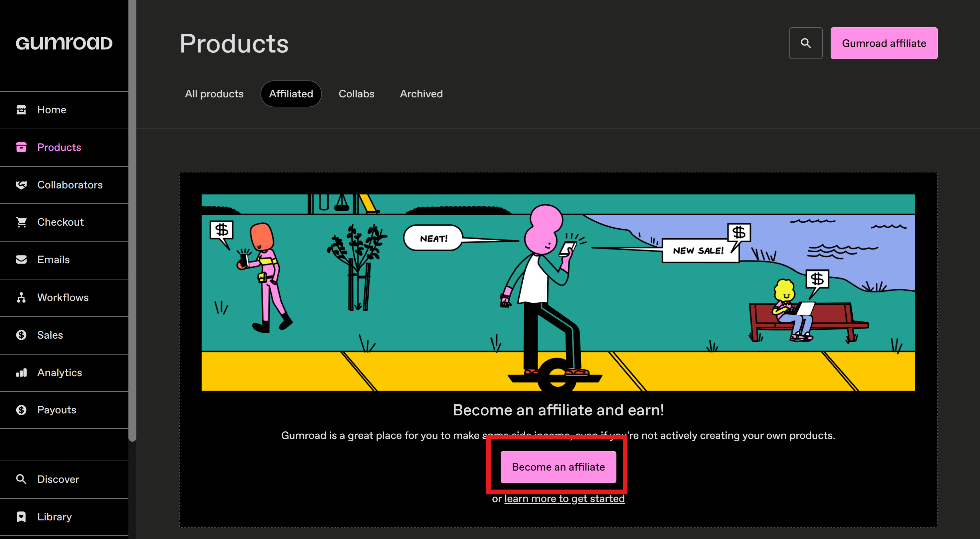The image size is (980, 539).
Task: Open Home via storefront icon
Action: (21, 110)
